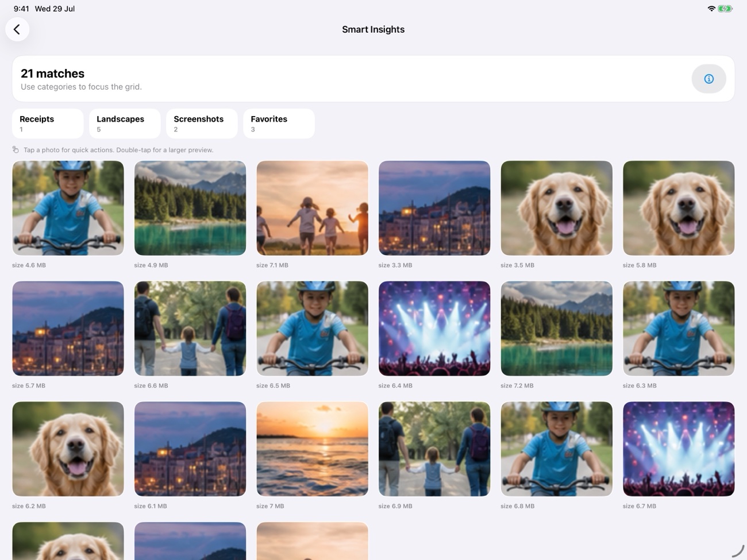Screen dimensions: 747x560
Task: Click the tap-gesture hint icon
Action: (16, 150)
